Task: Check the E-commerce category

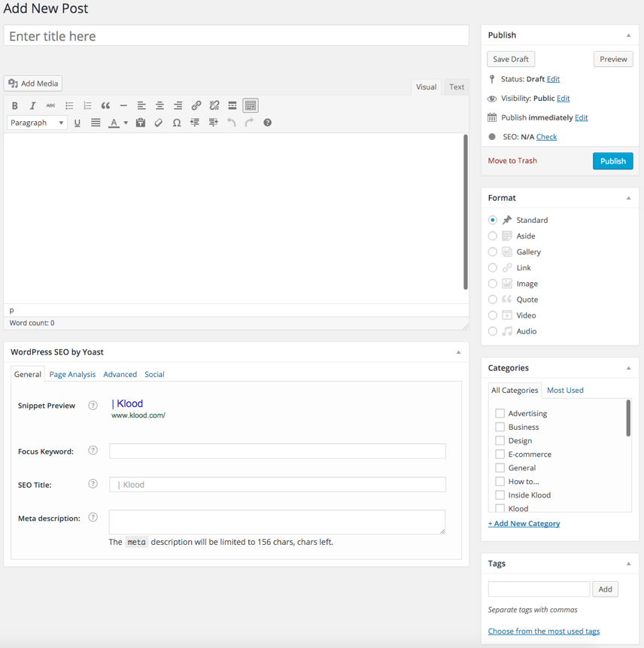Action: tap(500, 454)
